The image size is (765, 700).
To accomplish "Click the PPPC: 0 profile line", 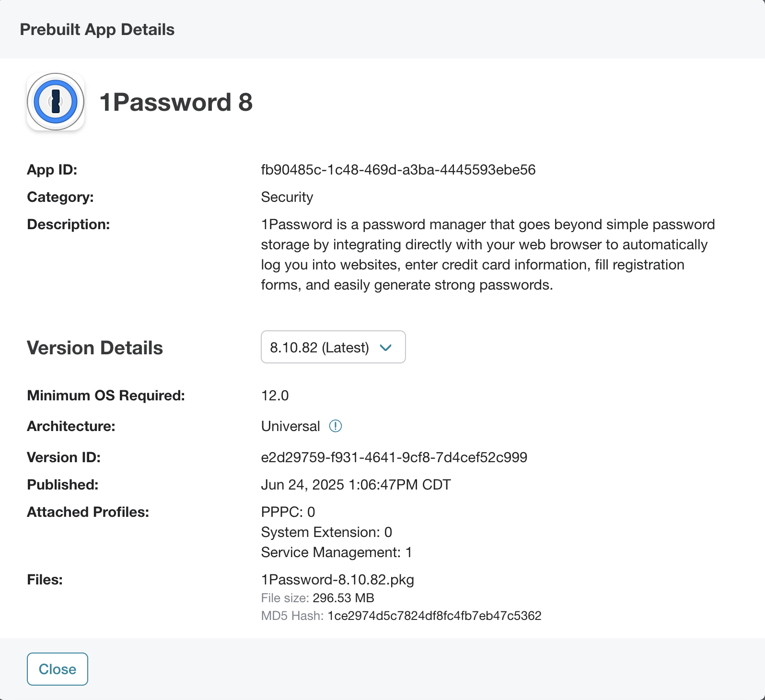I will pos(288,512).
